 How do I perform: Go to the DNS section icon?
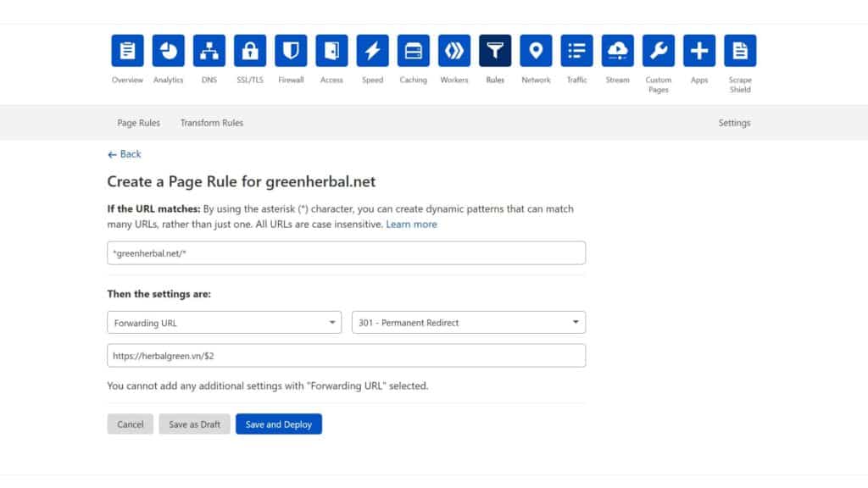click(x=209, y=51)
